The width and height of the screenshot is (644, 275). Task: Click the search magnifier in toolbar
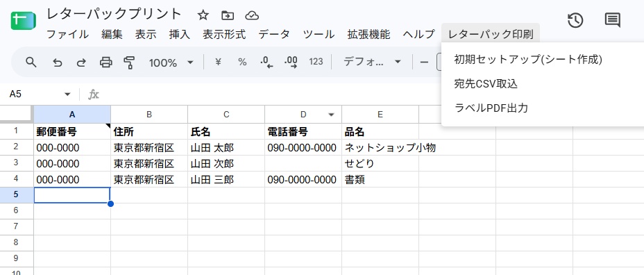pyautogui.click(x=31, y=62)
